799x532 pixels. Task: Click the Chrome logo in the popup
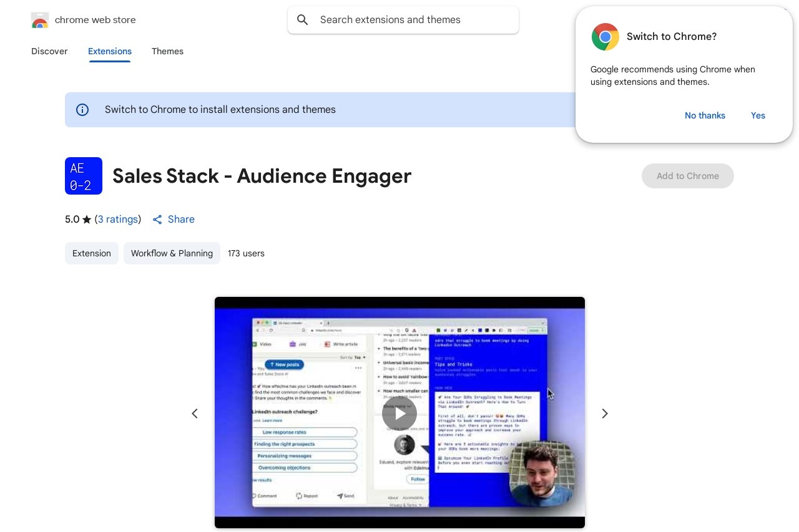[x=605, y=37]
